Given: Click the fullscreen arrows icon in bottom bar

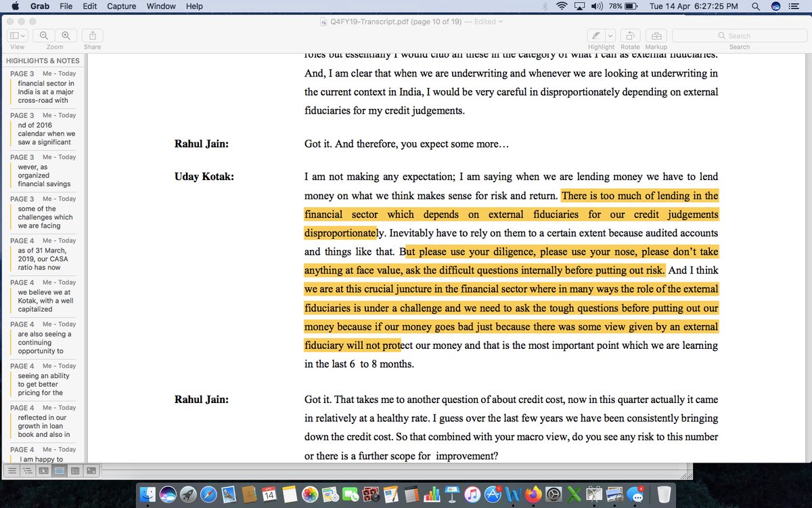Looking at the screenshot, I should pos(91,471).
